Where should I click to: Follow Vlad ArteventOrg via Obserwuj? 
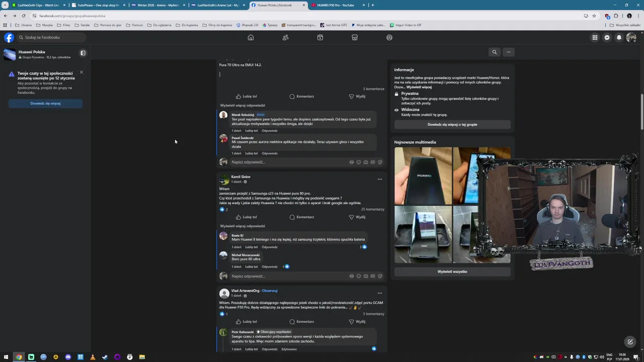[270, 291]
